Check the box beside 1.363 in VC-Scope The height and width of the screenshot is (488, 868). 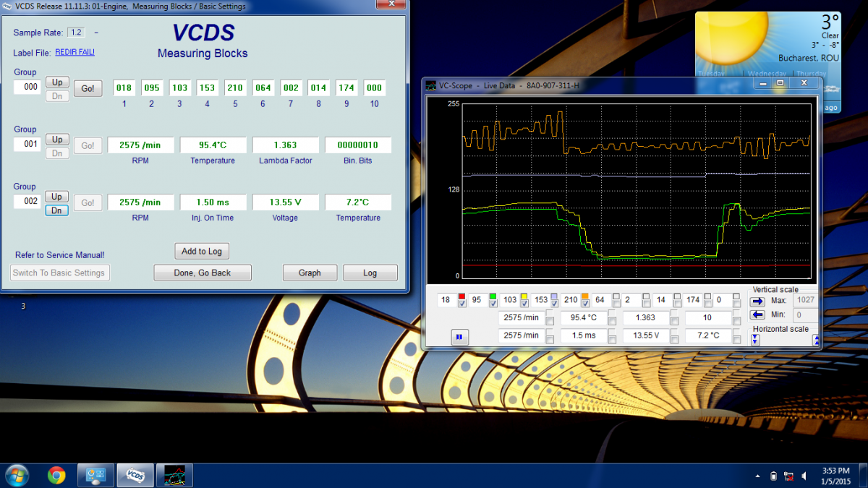pyautogui.click(x=674, y=321)
